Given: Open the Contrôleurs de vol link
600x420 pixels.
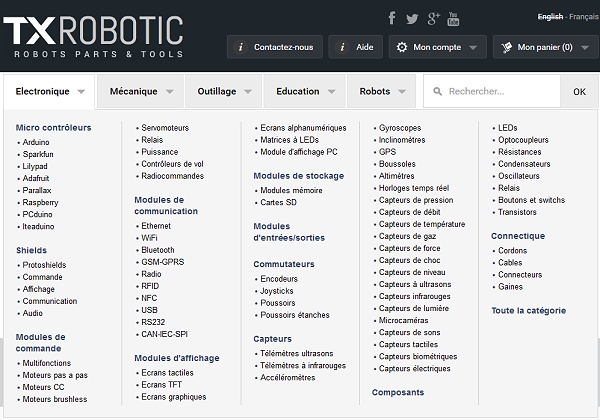Looking at the screenshot, I should pyautogui.click(x=173, y=164).
